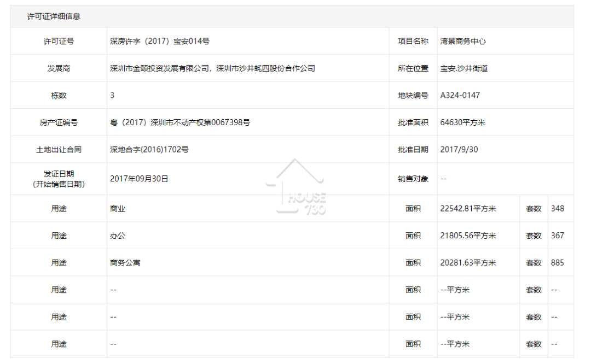591x364 pixels.
Task: Click unit count 885
Action: (x=558, y=263)
